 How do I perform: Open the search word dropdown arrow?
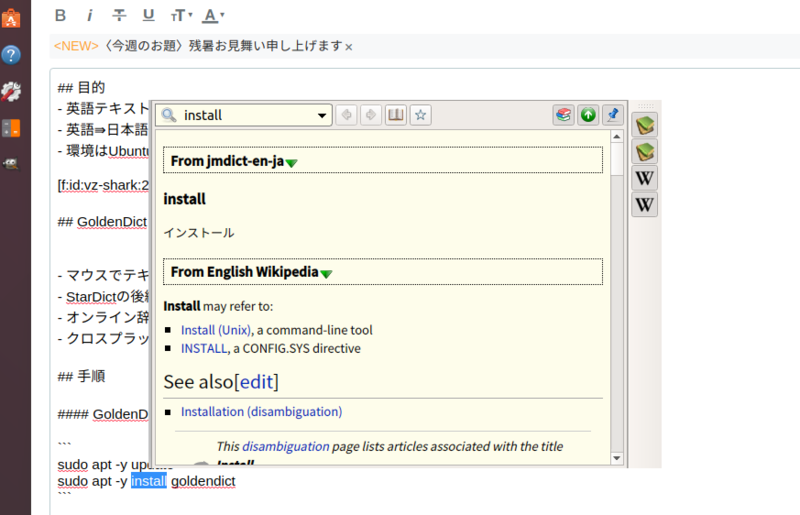[x=322, y=115]
